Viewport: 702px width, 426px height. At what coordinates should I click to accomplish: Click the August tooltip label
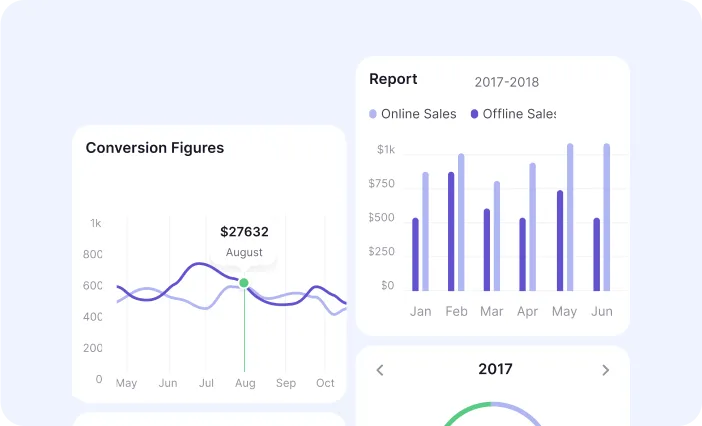coord(244,252)
